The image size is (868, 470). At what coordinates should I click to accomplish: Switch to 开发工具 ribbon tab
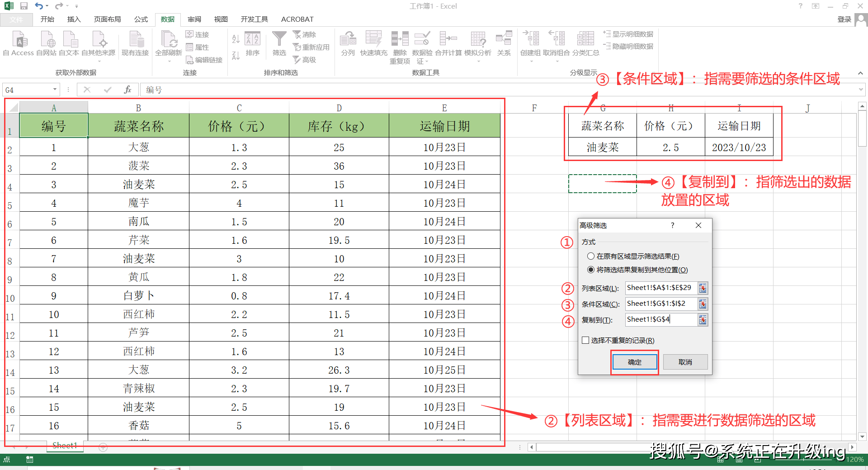[x=255, y=19]
